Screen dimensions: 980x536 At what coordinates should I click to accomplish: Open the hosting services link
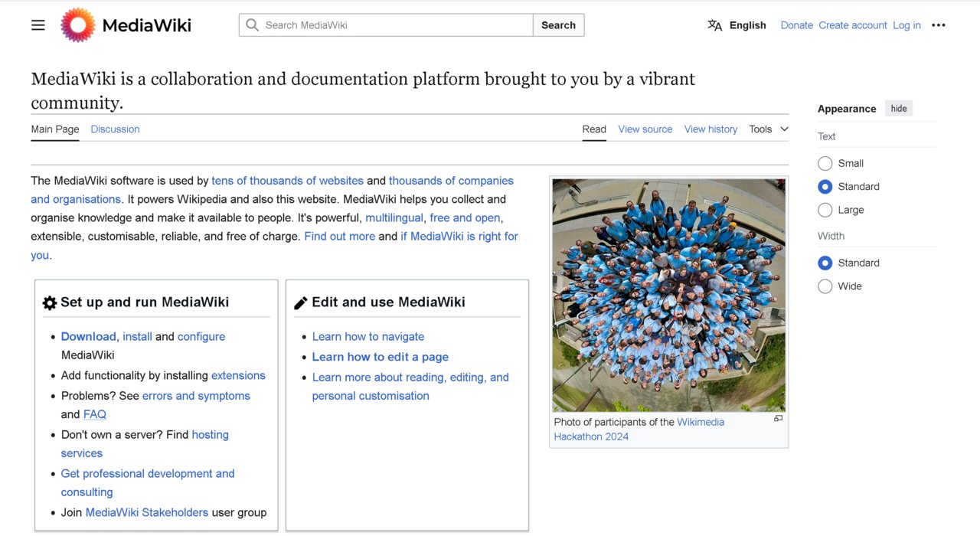pyautogui.click(x=210, y=435)
